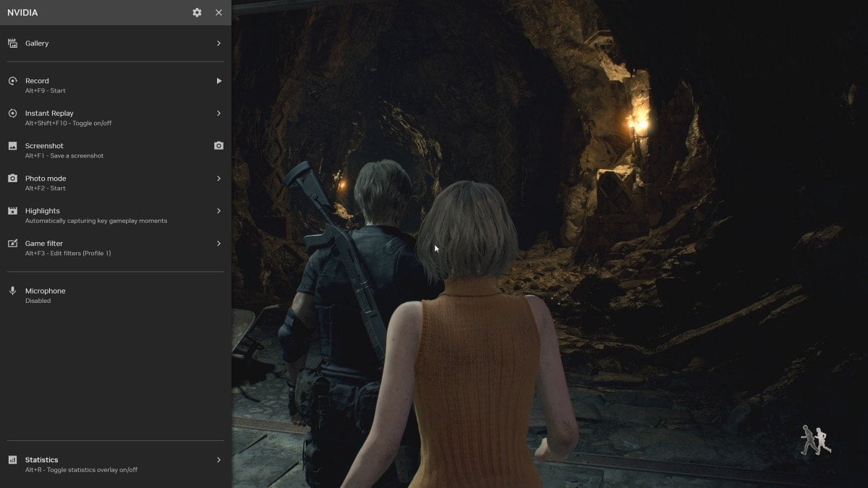Click 'Alt+Shift+F10 - Toggle on/off' text

(69, 124)
